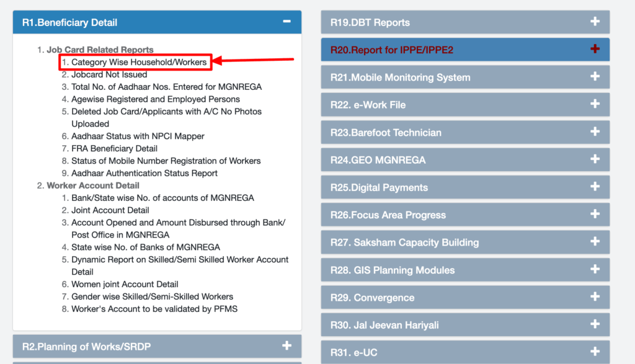Expand R19.DBT Reports using plus icon
Image resolution: width=635 pixels, height=364 pixels.
pos(595,22)
